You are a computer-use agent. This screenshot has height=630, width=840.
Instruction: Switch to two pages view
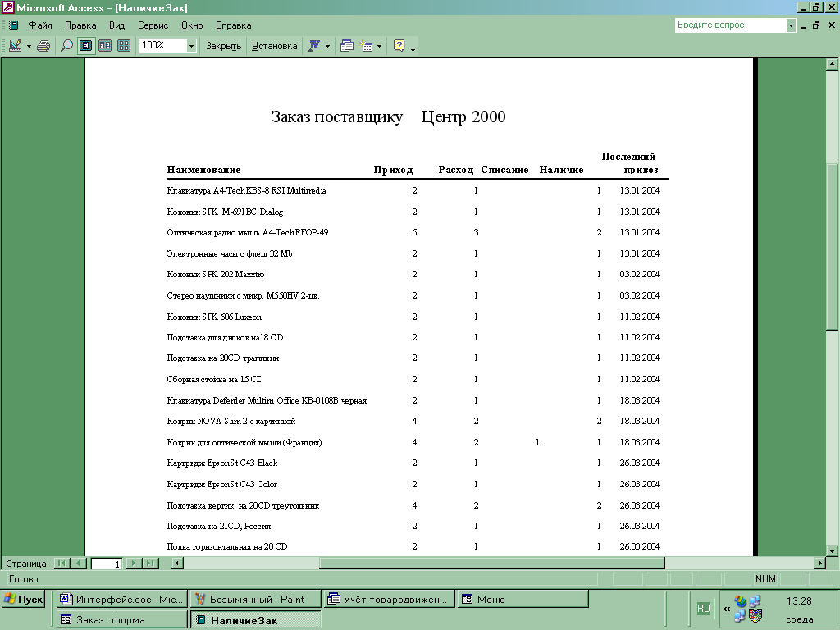click(105, 46)
